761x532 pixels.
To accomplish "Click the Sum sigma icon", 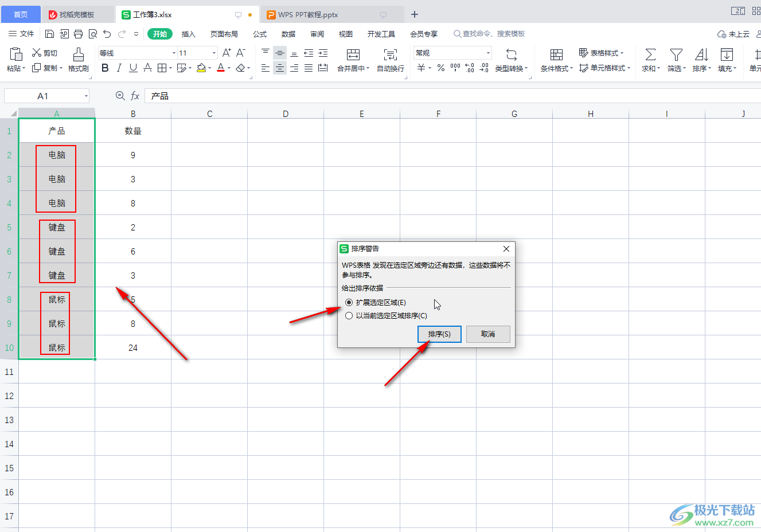I will 650,54.
